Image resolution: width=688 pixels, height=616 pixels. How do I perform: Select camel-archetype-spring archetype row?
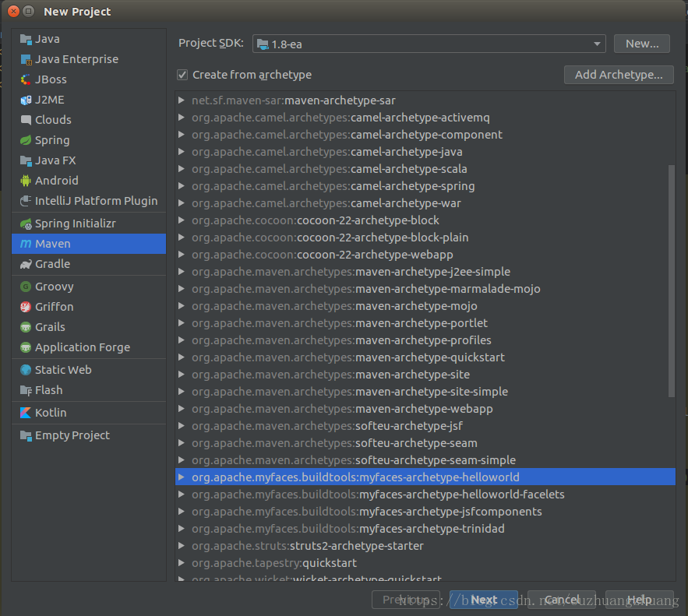[425, 186]
